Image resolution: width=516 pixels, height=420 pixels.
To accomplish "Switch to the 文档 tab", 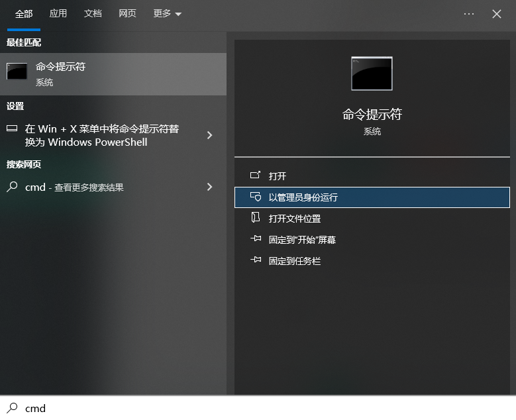I will [93, 14].
